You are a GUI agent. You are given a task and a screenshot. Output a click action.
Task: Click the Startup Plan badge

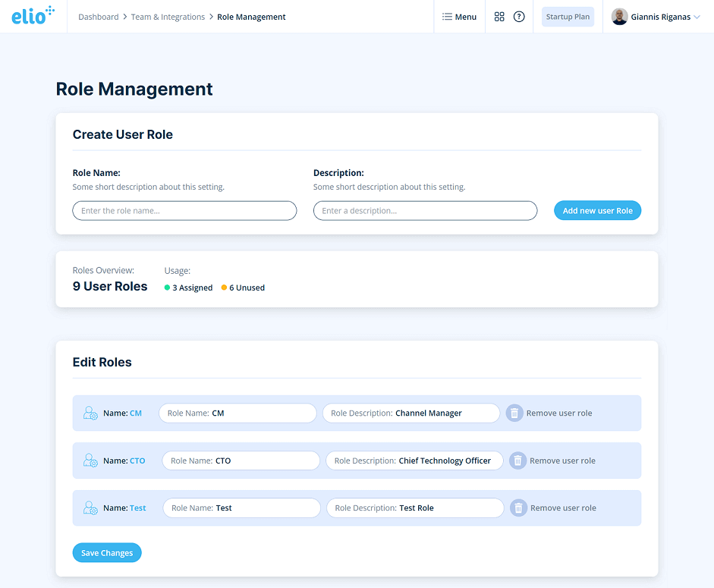click(568, 17)
